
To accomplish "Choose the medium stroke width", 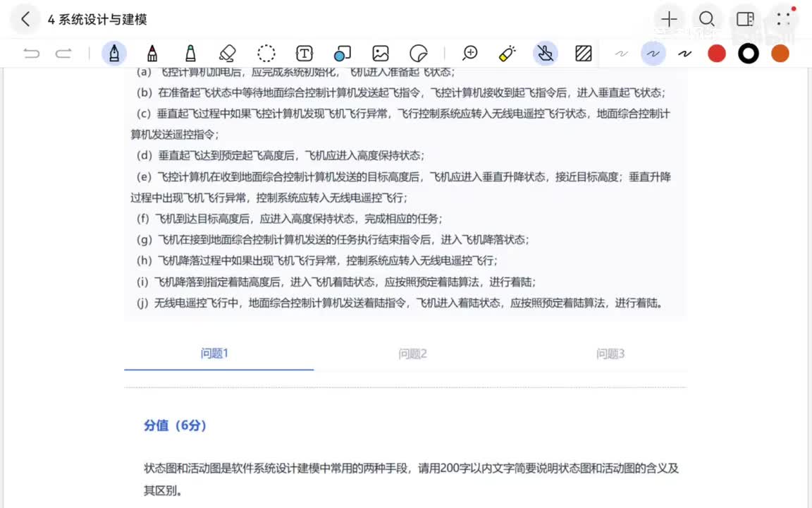I will [653, 54].
